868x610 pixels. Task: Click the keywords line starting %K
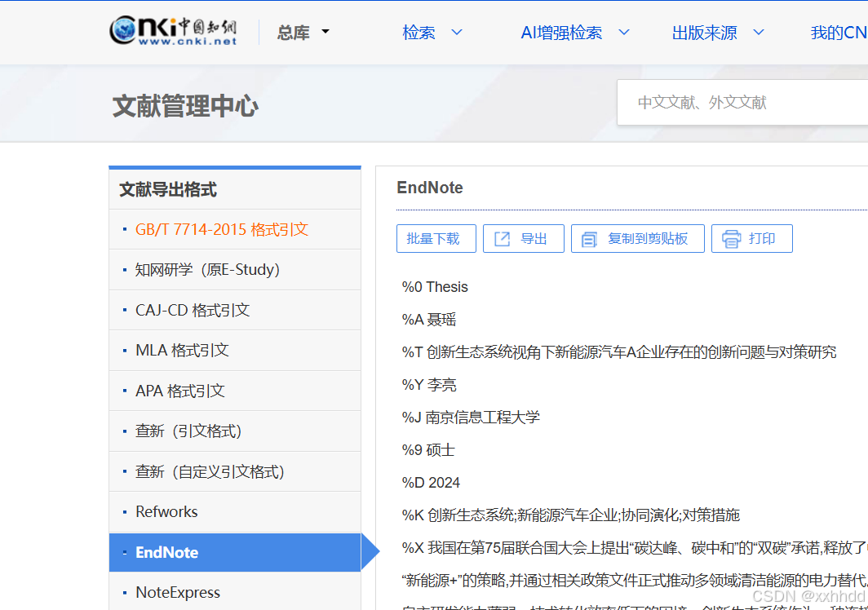point(571,515)
